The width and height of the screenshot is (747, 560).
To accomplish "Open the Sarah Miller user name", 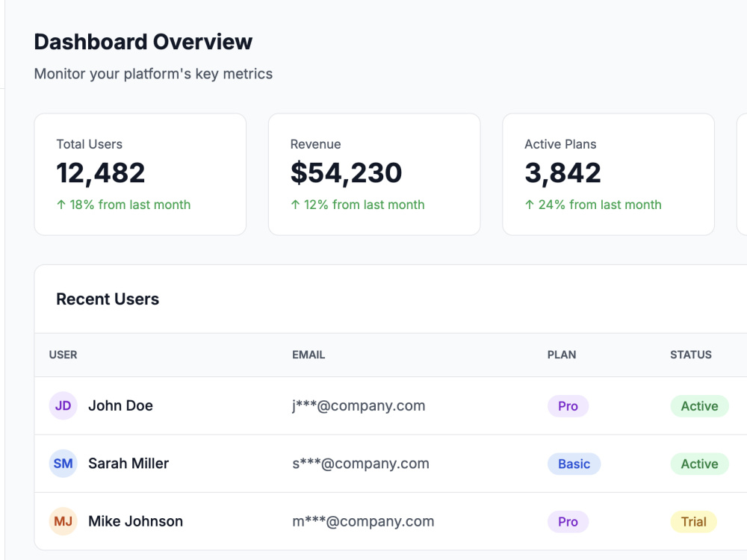I will pos(128,464).
